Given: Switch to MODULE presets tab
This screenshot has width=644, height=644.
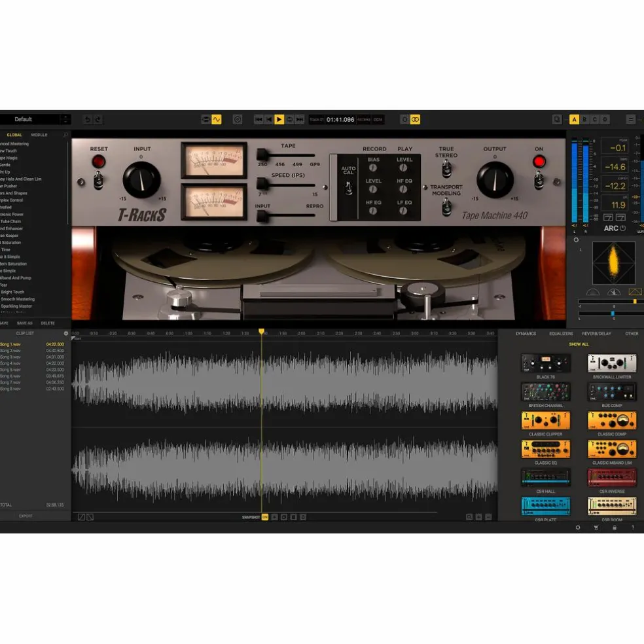Looking at the screenshot, I should (39, 135).
